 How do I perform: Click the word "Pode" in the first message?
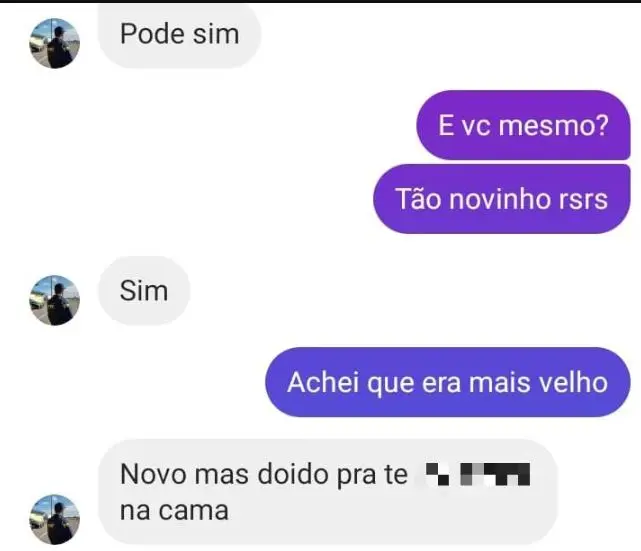pyautogui.click(x=152, y=34)
